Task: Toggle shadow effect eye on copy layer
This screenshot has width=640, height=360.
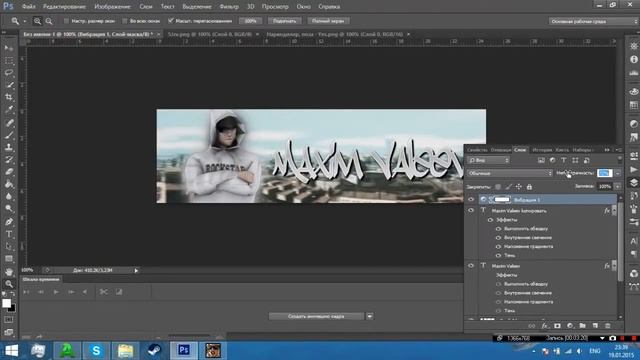Action: tap(498, 255)
